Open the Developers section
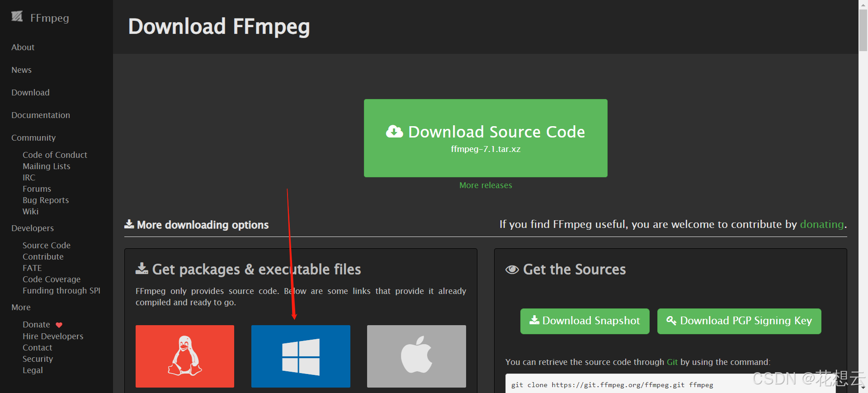This screenshot has width=868, height=393. tap(33, 228)
